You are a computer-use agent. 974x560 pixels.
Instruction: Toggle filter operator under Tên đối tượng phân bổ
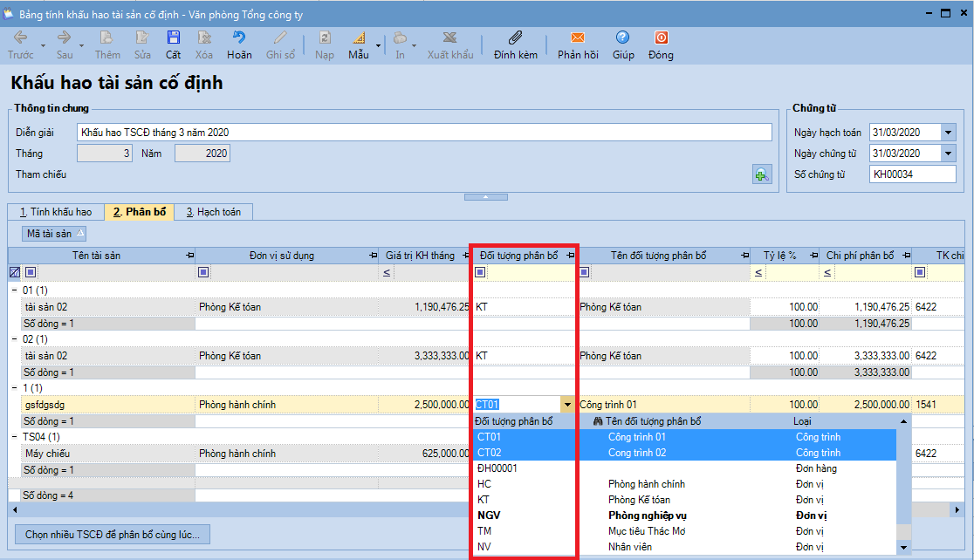tap(584, 272)
